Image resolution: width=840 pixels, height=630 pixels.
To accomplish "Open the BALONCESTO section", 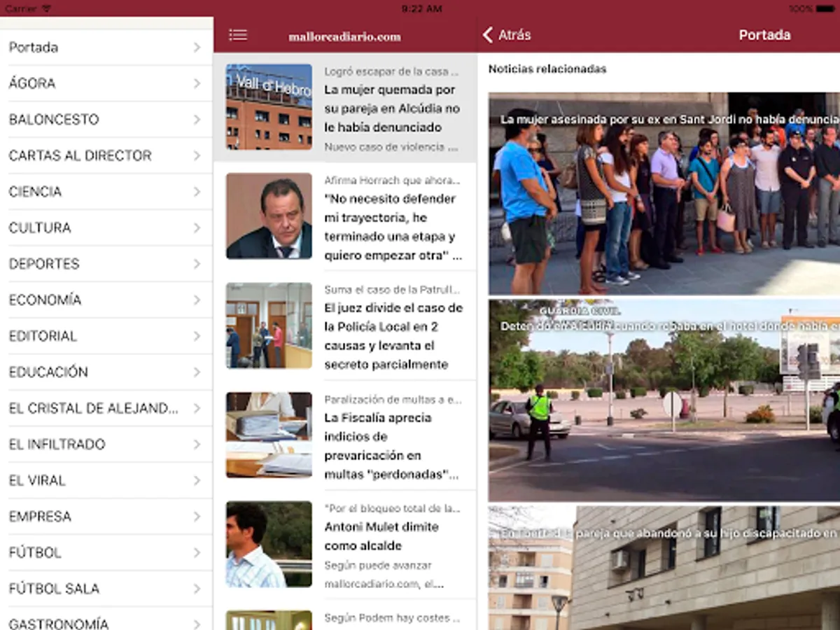I will click(x=106, y=120).
